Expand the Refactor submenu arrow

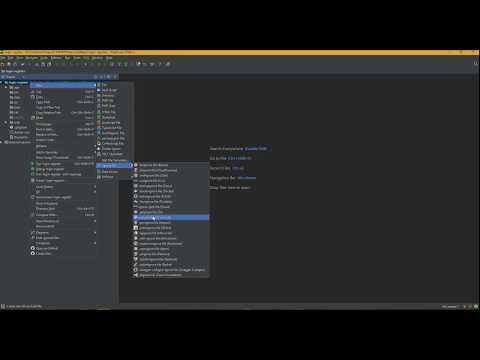95,146
